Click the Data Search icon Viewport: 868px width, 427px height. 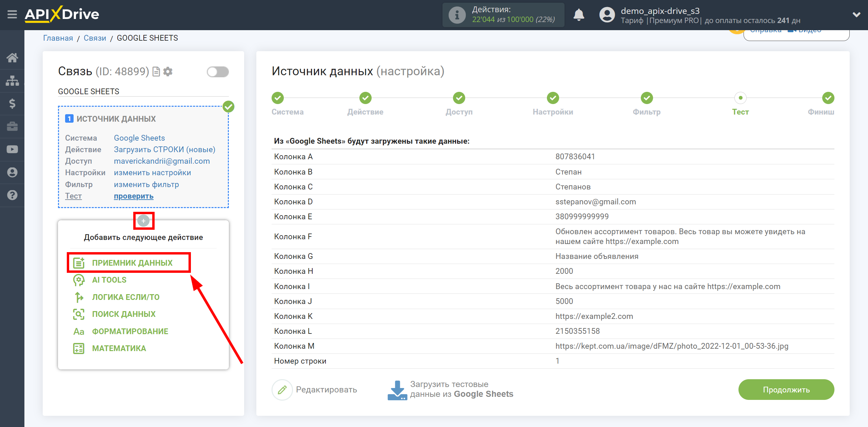pos(79,314)
